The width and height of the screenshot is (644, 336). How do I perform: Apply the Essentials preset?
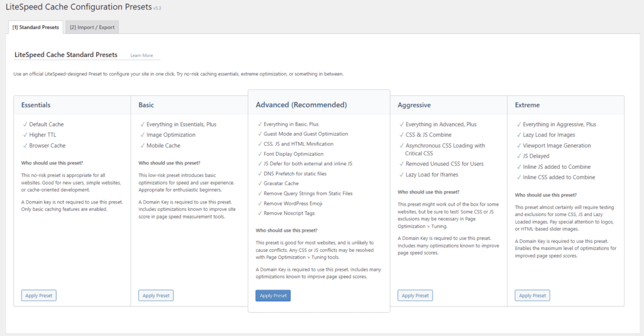[38, 295]
